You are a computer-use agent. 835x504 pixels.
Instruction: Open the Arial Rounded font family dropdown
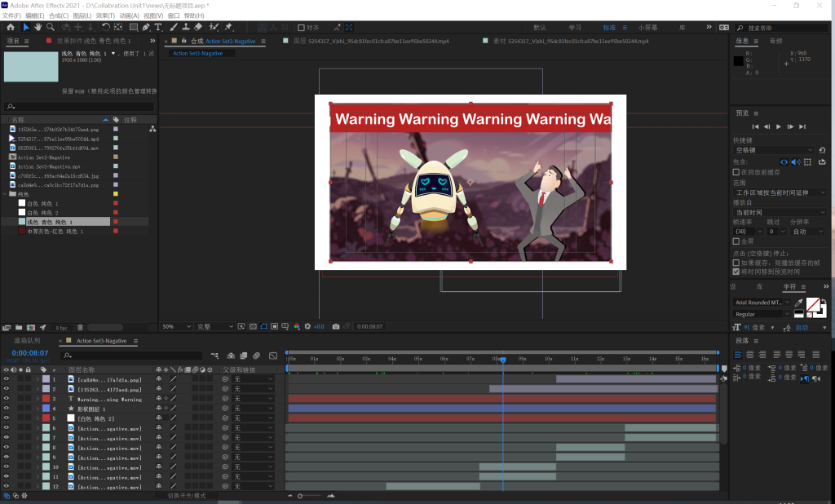coord(762,303)
